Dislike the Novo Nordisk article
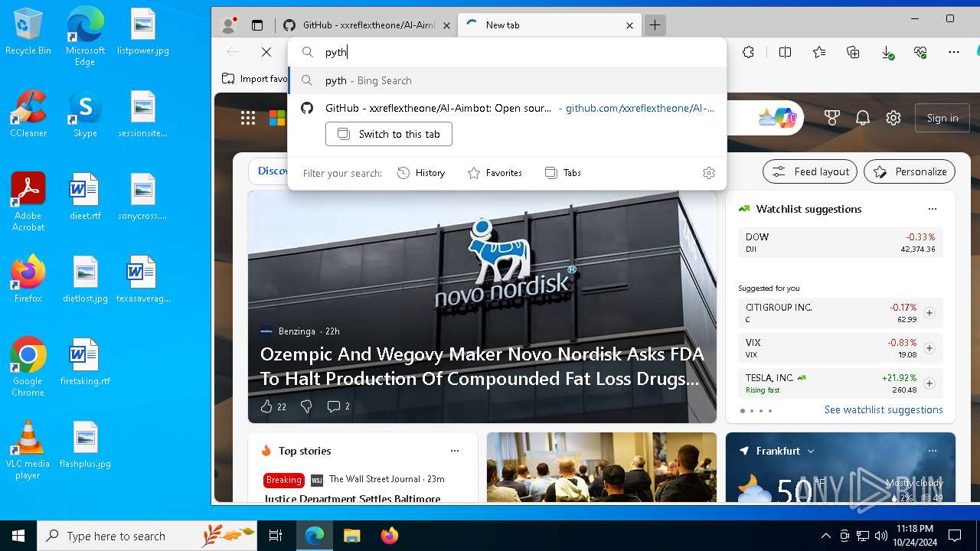The width and height of the screenshot is (980, 551). 306,406
